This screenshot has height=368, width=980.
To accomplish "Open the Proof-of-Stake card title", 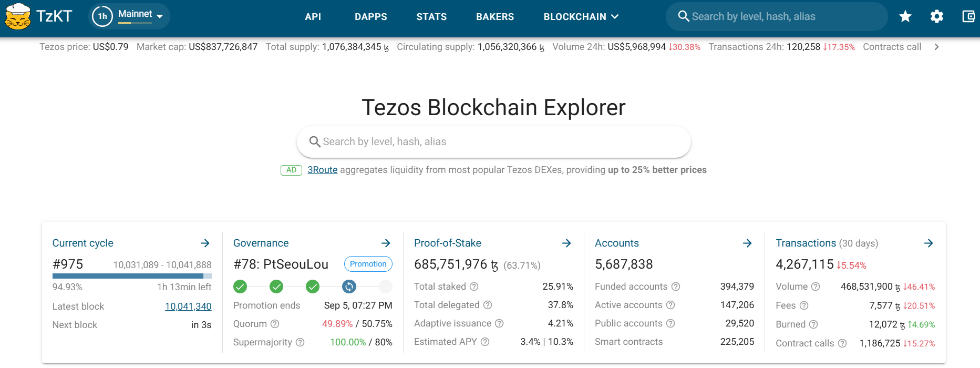I will coord(448,243).
